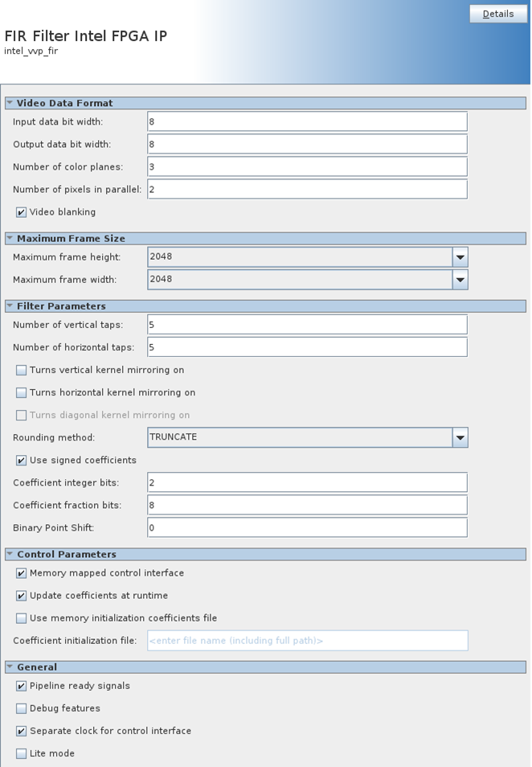The height and width of the screenshot is (767, 532).
Task: Uncheck Update coefficients at runtime
Action: pos(20,596)
